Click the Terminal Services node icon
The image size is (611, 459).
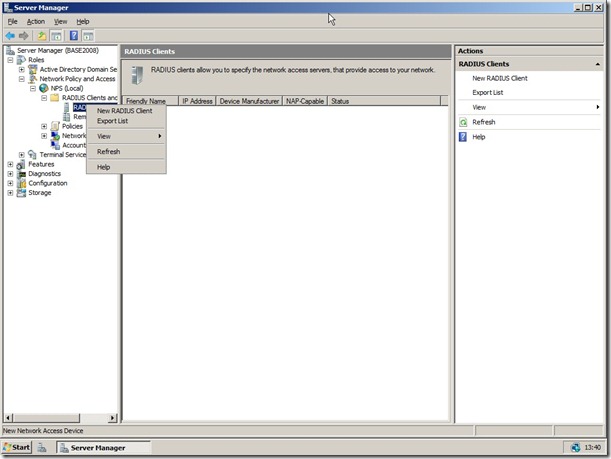[x=33, y=154]
